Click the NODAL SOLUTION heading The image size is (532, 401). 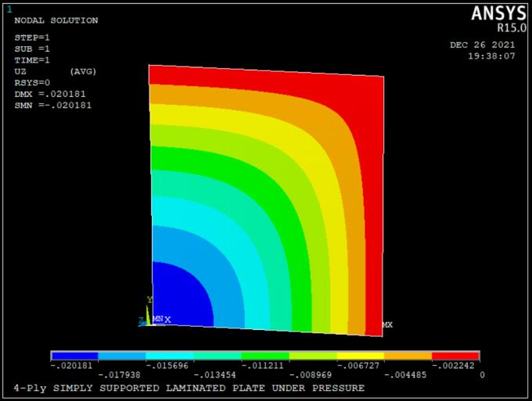pyautogui.click(x=56, y=20)
